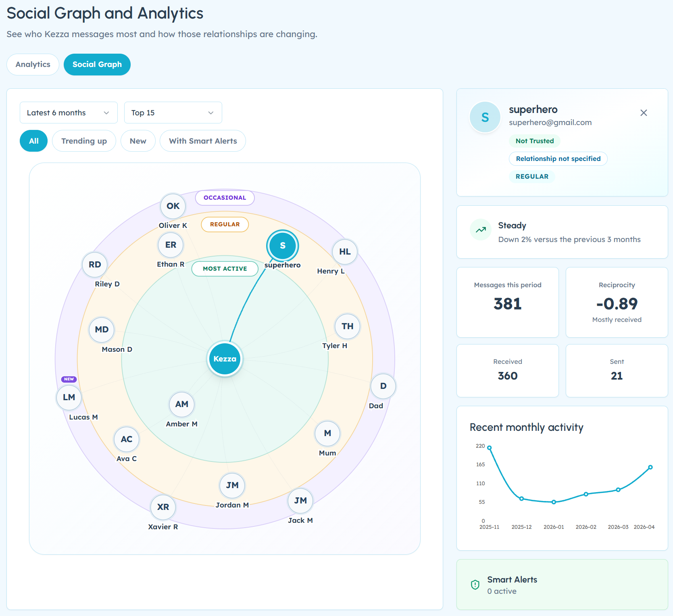Click the MOST ACTIVE ring label
The height and width of the screenshot is (616, 673).
tap(225, 269)
